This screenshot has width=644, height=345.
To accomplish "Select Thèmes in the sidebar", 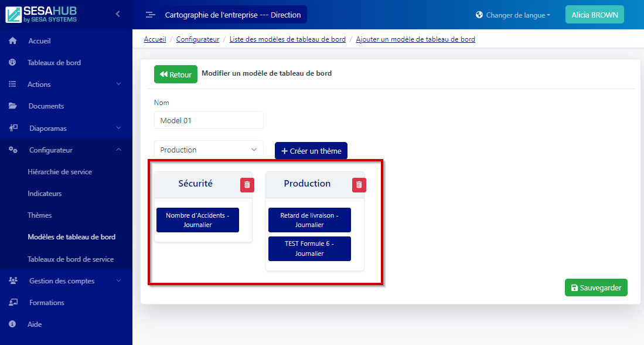I will click(39, 215).
